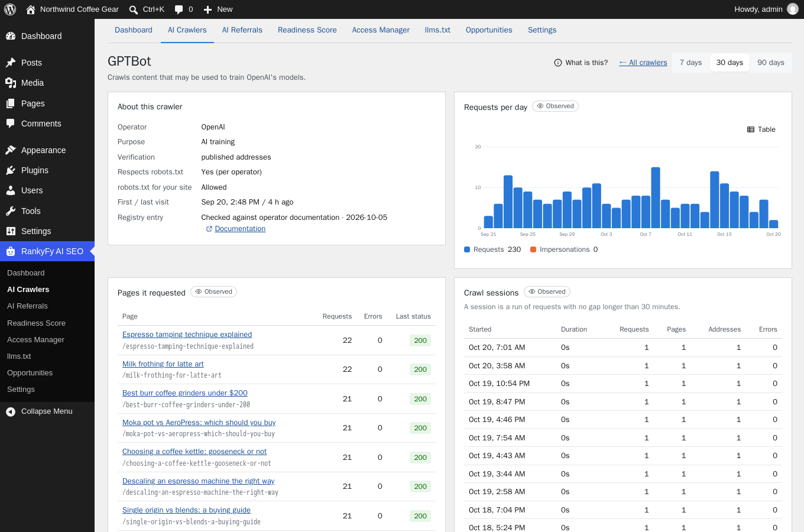
Task: Click the WordPress logo icon
Action: coord(10,9)
